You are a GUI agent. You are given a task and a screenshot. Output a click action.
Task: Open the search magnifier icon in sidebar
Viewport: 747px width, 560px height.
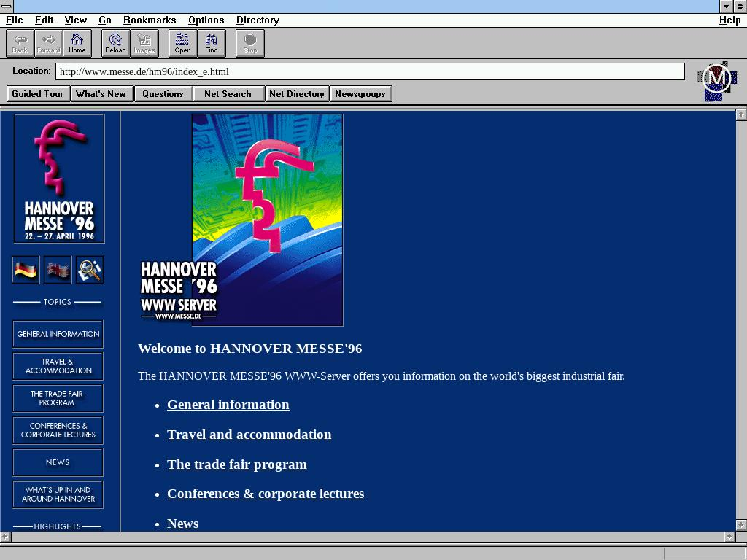tap(90, 270)
